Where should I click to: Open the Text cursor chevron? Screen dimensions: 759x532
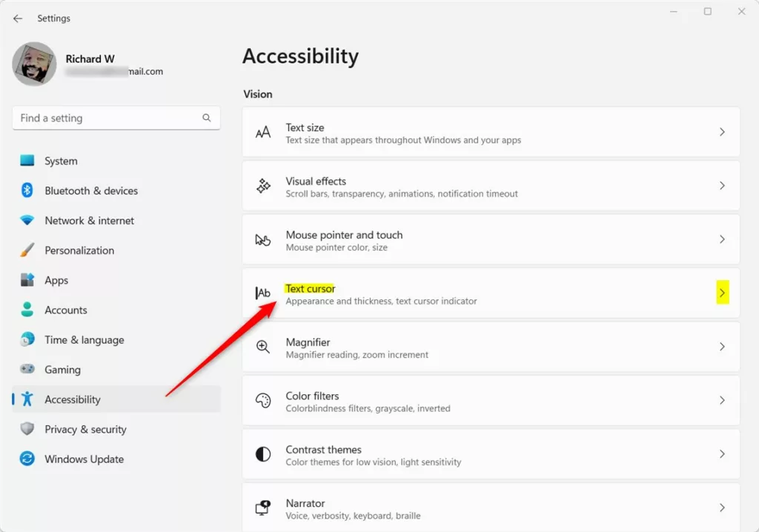click(722, 293)
